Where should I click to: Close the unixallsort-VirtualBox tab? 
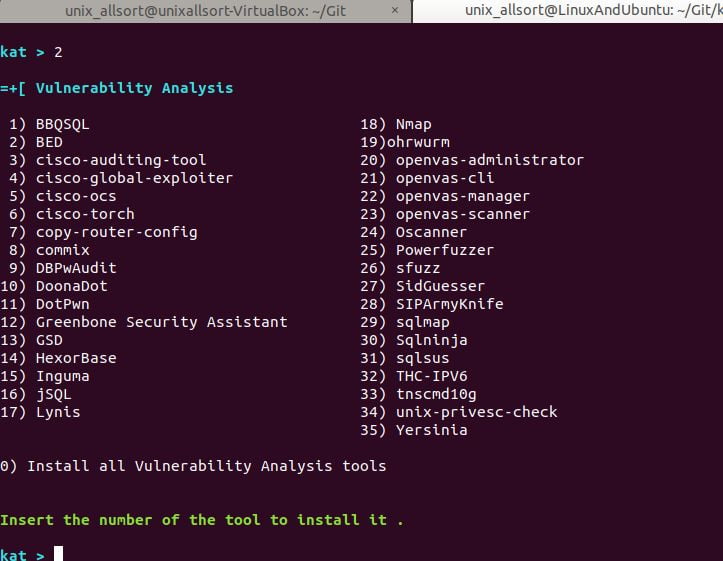pos(395,10)
